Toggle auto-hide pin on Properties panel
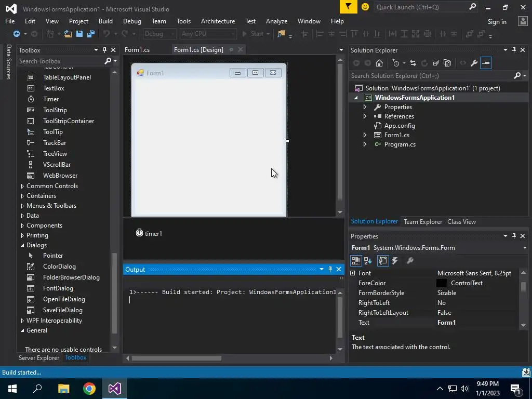Viewport: 532px width, 399px height. click(514, 236)
